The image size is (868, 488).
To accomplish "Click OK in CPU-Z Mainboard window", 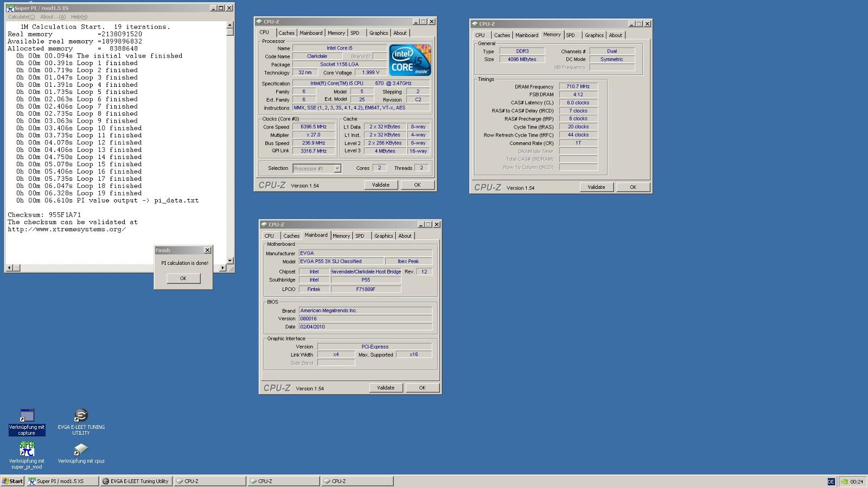I will coord(422,388).
